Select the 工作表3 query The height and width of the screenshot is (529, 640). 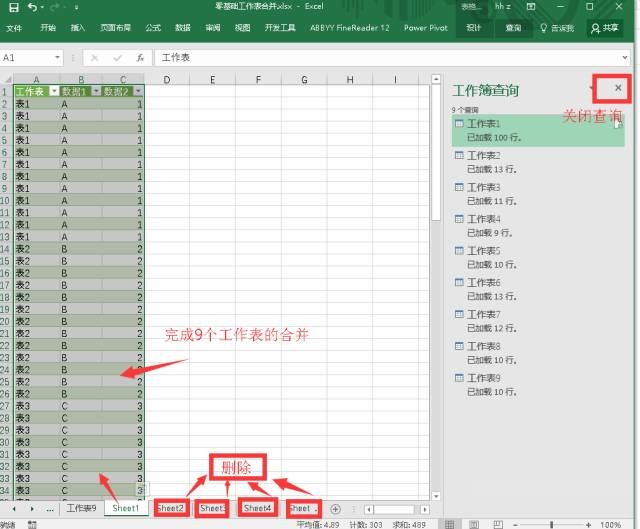click(x=538, y=194)
